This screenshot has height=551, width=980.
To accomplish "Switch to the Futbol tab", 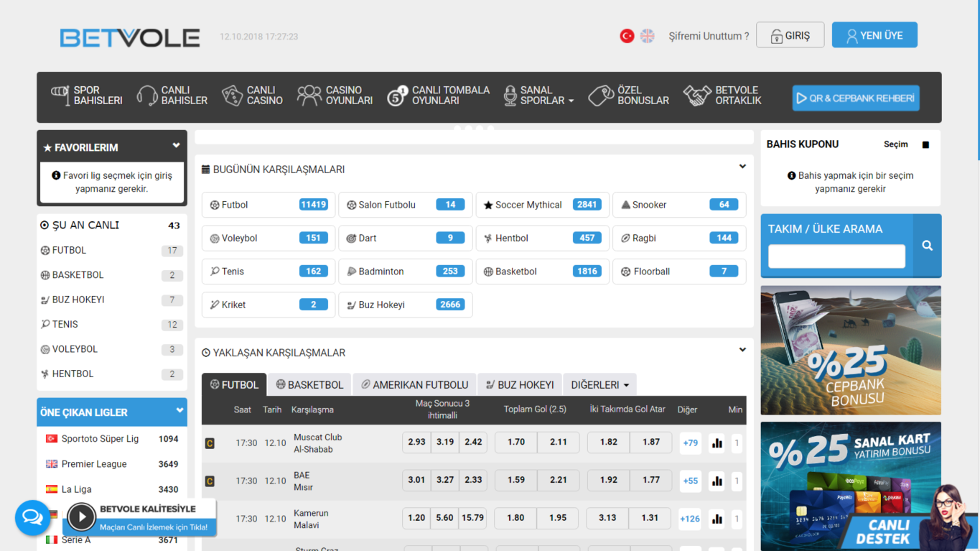I will (234, 385).
